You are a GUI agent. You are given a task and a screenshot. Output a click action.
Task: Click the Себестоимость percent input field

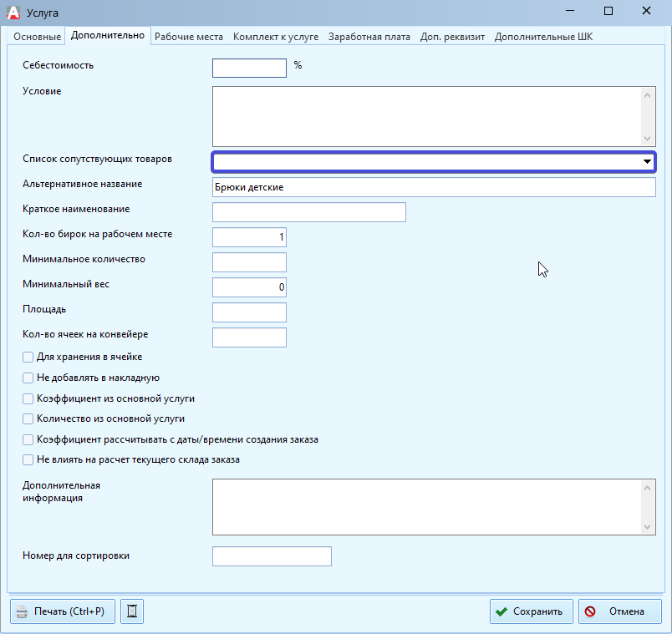click(x=249, y=68)
